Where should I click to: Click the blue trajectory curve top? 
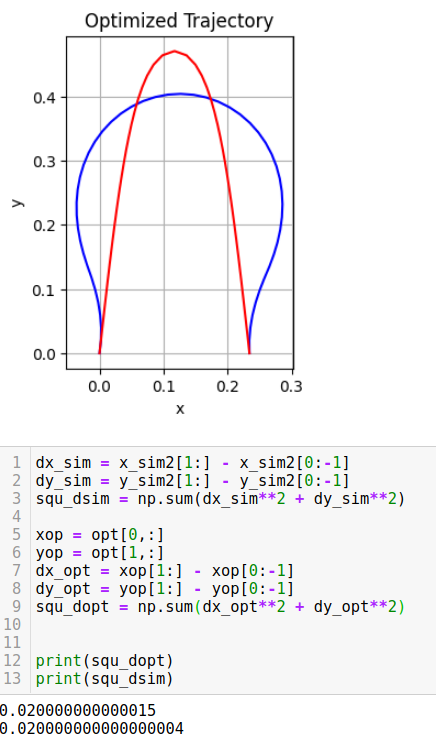[x=180, y=94]
